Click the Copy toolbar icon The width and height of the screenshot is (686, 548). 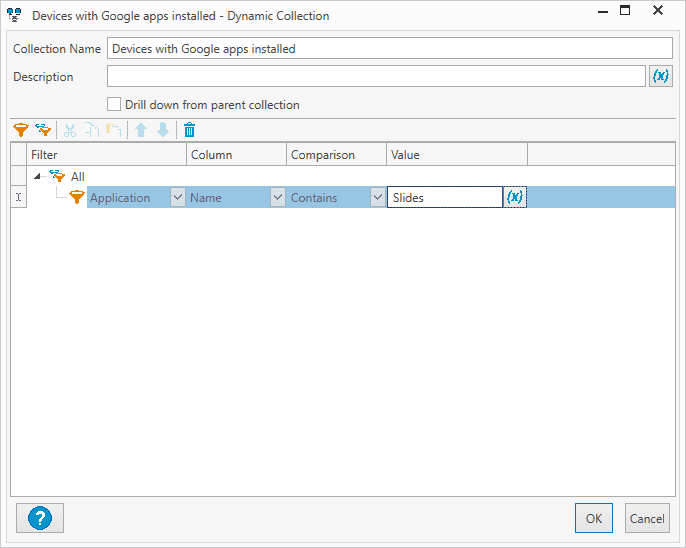point(92,130)
